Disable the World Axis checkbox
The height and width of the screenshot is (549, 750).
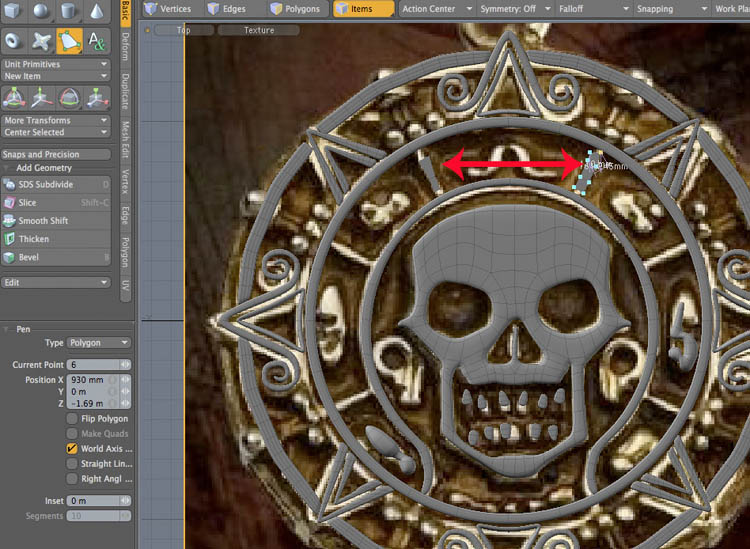[72, 449]
